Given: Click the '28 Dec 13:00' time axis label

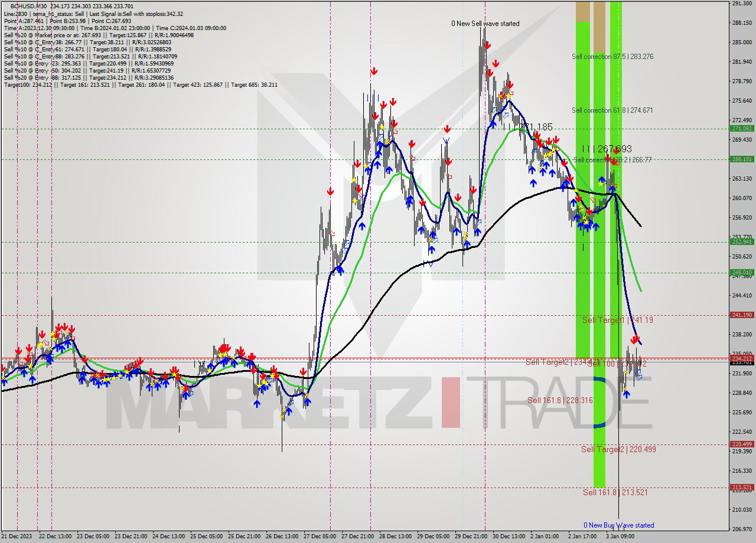Looking at the screenshot, I should [396, 537].
